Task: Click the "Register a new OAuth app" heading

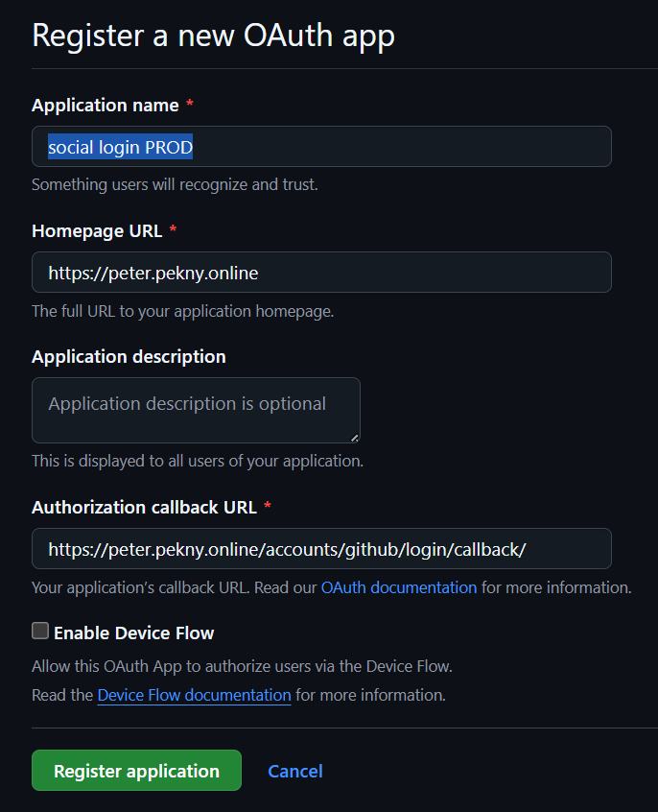Action: [213, 36]
